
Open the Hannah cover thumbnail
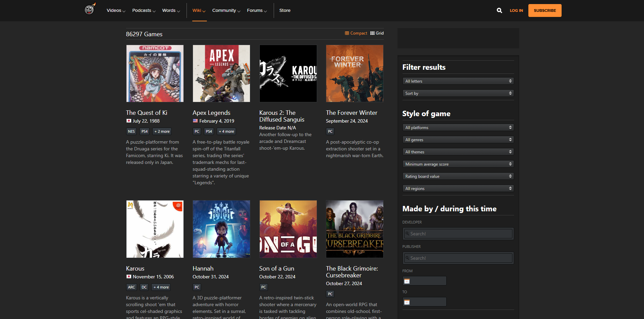click(221, 229)
